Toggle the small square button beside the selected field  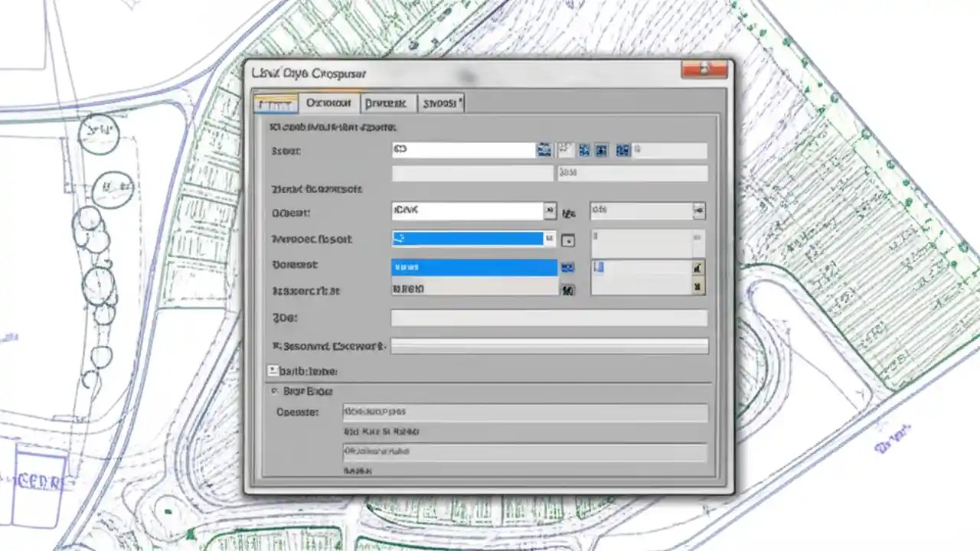coord(567,240)
